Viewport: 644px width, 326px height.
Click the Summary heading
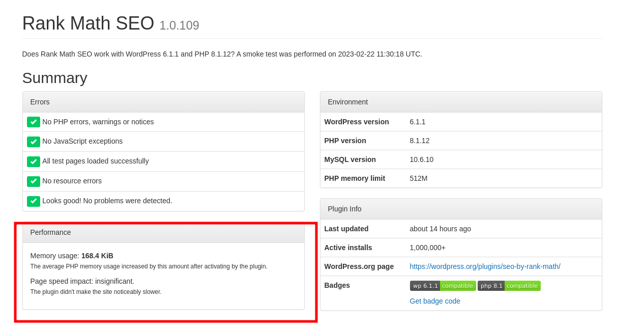coord(55,78)
